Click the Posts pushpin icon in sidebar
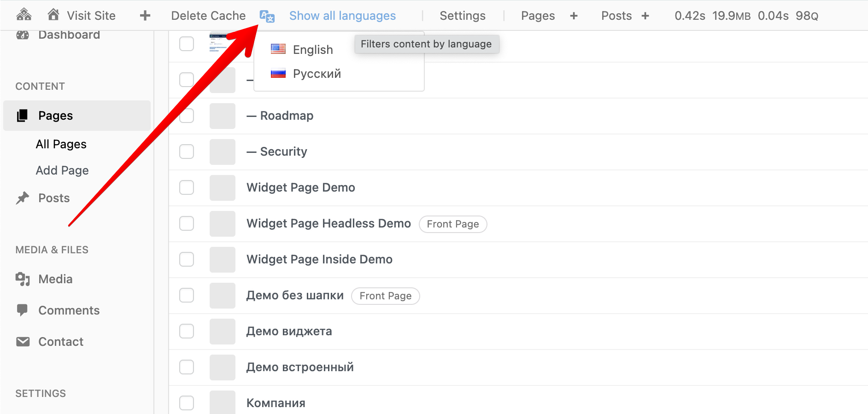This screenshot has height=414, width=868. click(23, 198)
